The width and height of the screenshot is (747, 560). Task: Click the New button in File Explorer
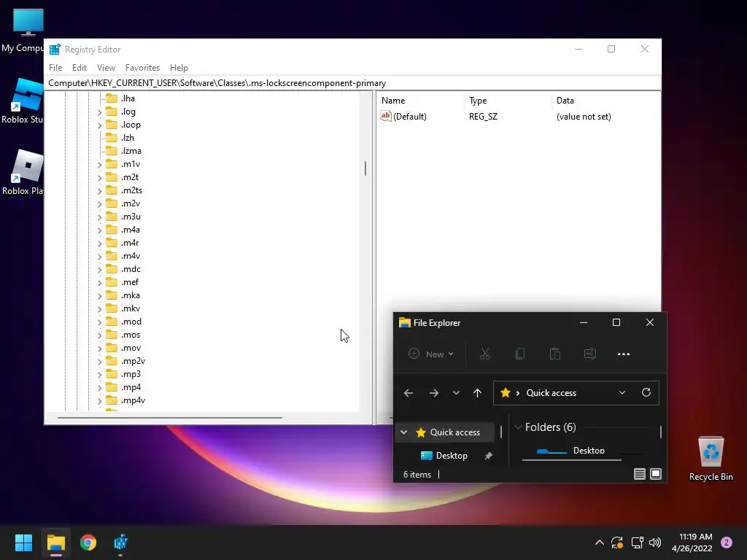[x=431, y=354]
